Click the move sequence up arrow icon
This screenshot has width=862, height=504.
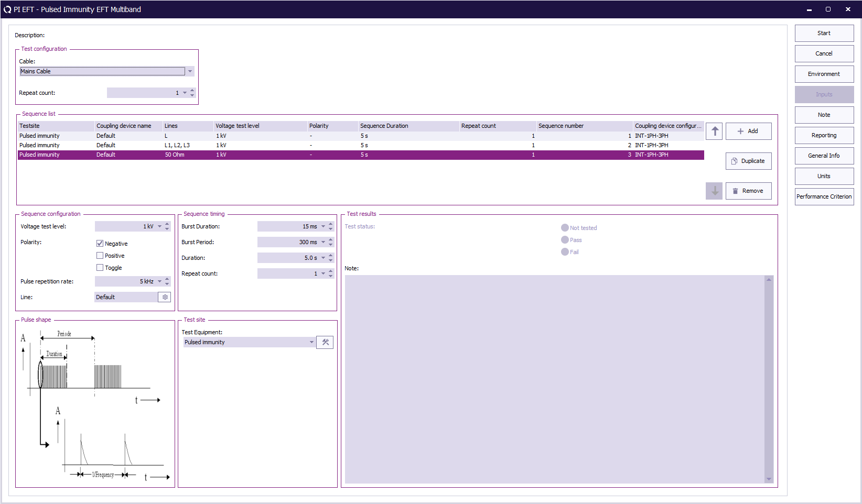click(714, 131)
